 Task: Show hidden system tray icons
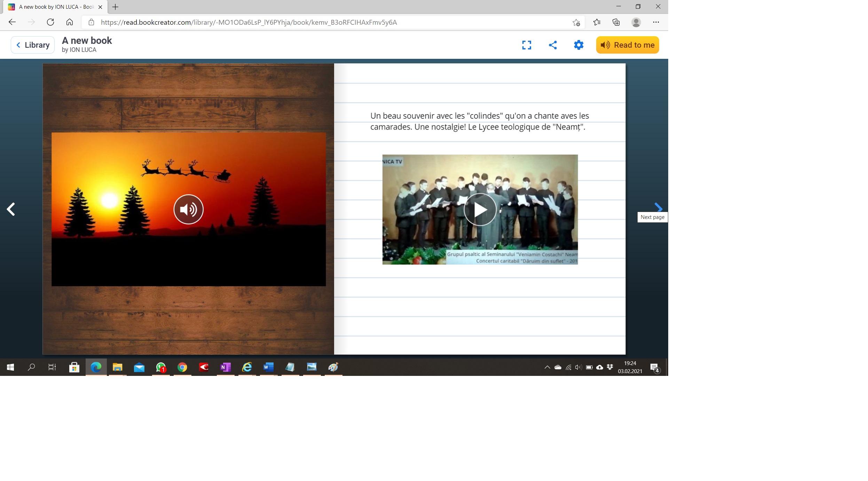click(x=547, y=367)
